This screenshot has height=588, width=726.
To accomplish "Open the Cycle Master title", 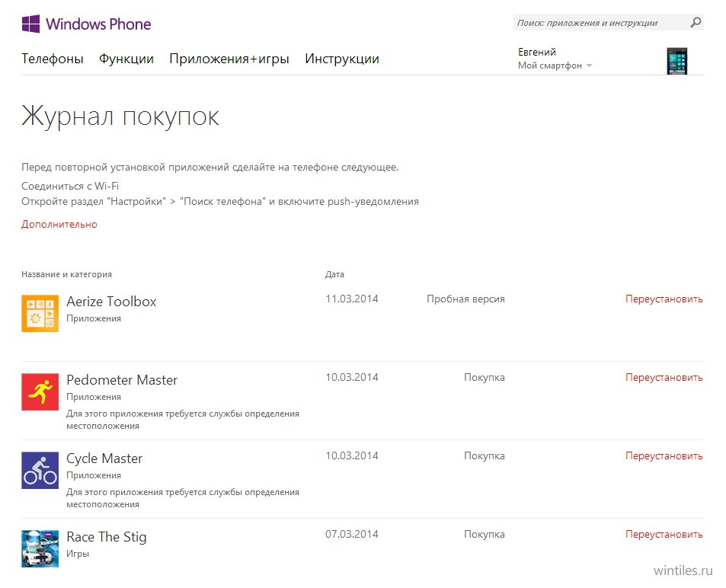I will (x=104, y=459).
